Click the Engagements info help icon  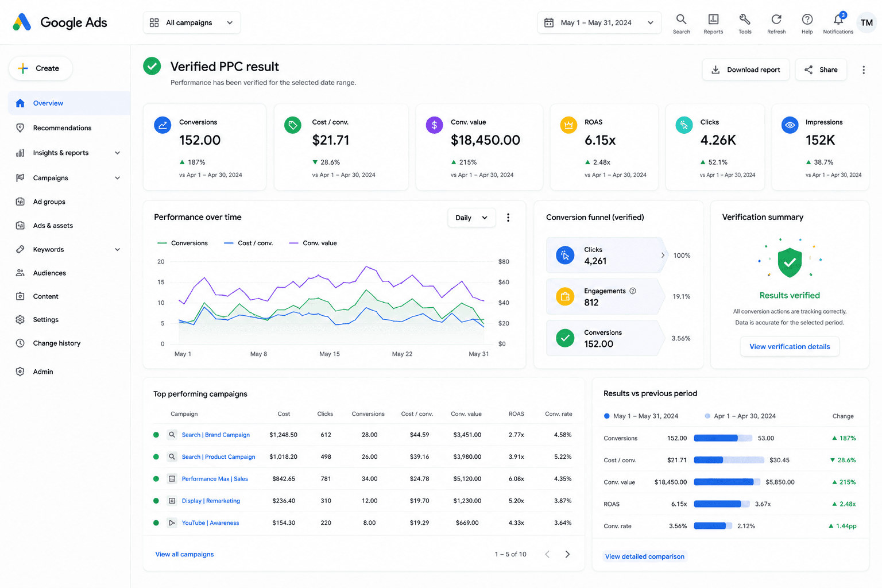pos(633,291)
